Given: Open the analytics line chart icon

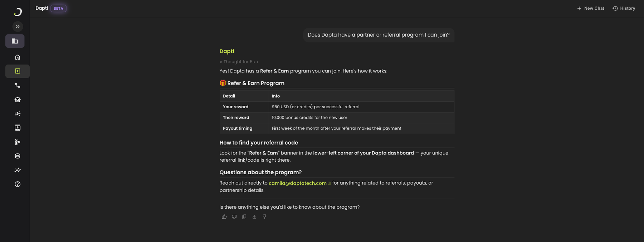Looking at the screenshot, I should (18, 170).
